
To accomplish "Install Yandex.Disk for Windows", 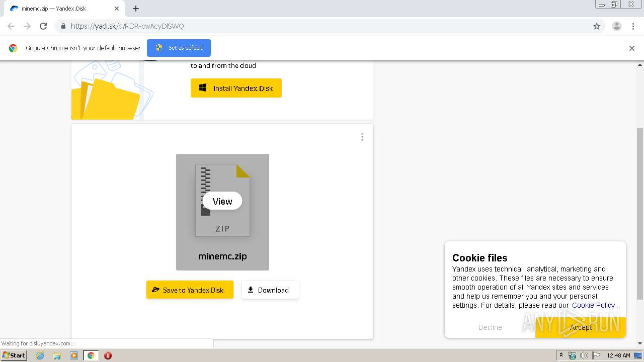I will [x=236, y=88].
